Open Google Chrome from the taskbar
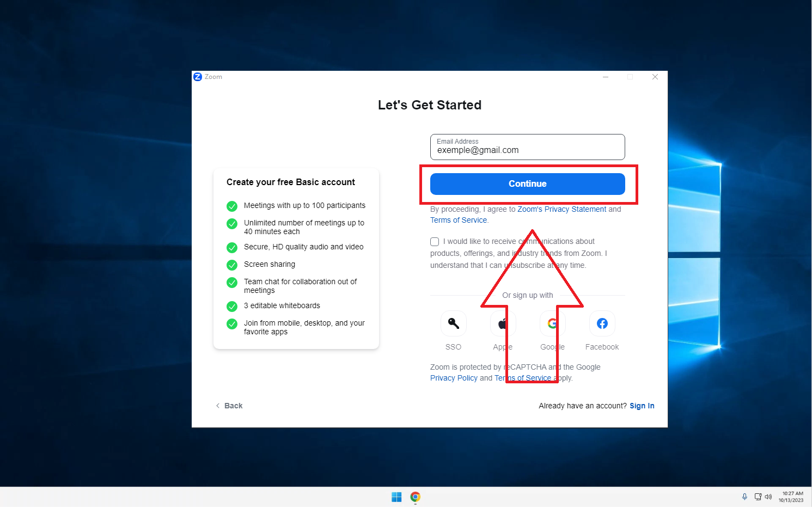Image resolution: width=812 pixels, height=508 pixels. click(415, 497)
